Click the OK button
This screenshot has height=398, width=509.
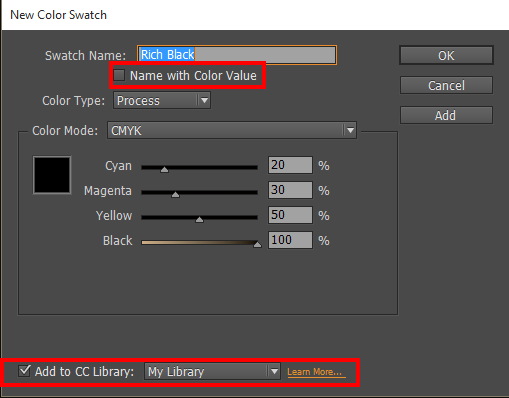pos(446,55)
